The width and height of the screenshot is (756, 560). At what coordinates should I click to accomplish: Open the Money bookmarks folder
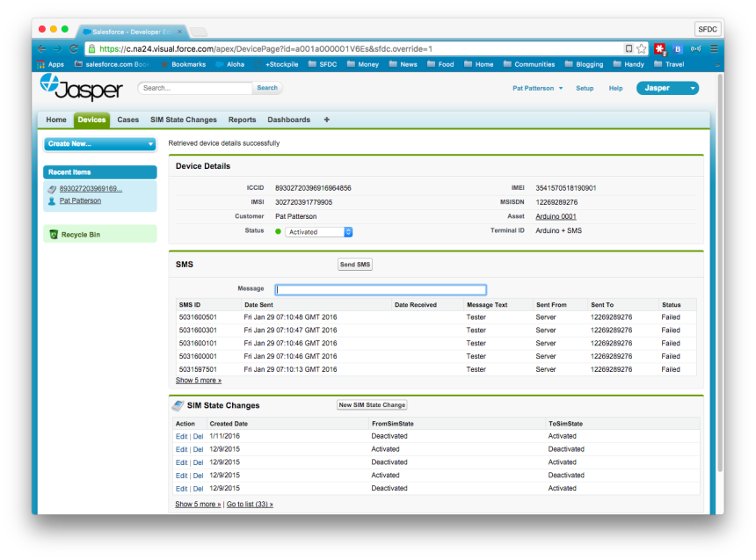pos(363,64)
